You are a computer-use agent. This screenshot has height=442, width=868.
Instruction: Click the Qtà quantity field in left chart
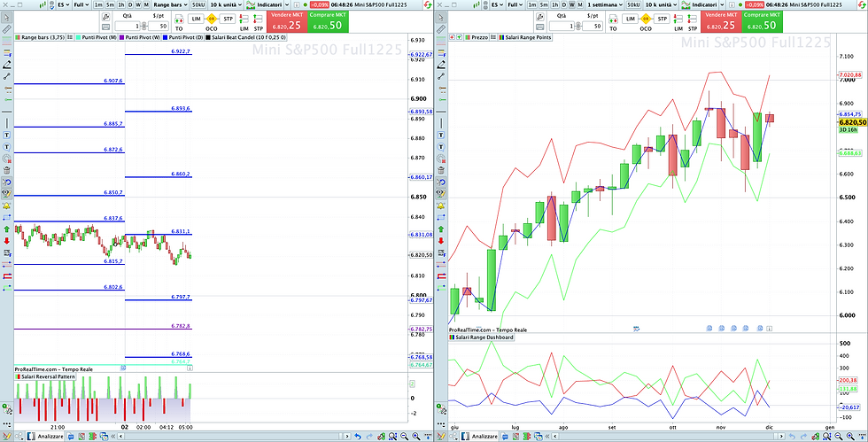click(x=128, y=26)
